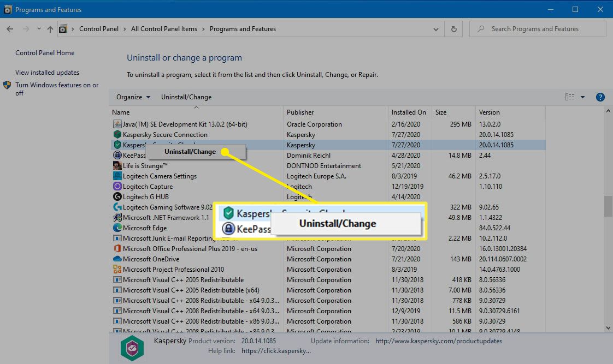Click the Back navigation arrow
Viewport: 613px width, 364px height.
[x=9, y=28]
